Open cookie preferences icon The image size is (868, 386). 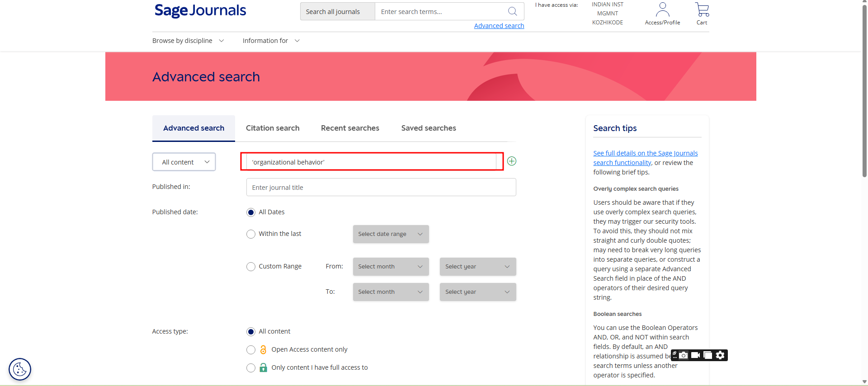coord(20,369)
